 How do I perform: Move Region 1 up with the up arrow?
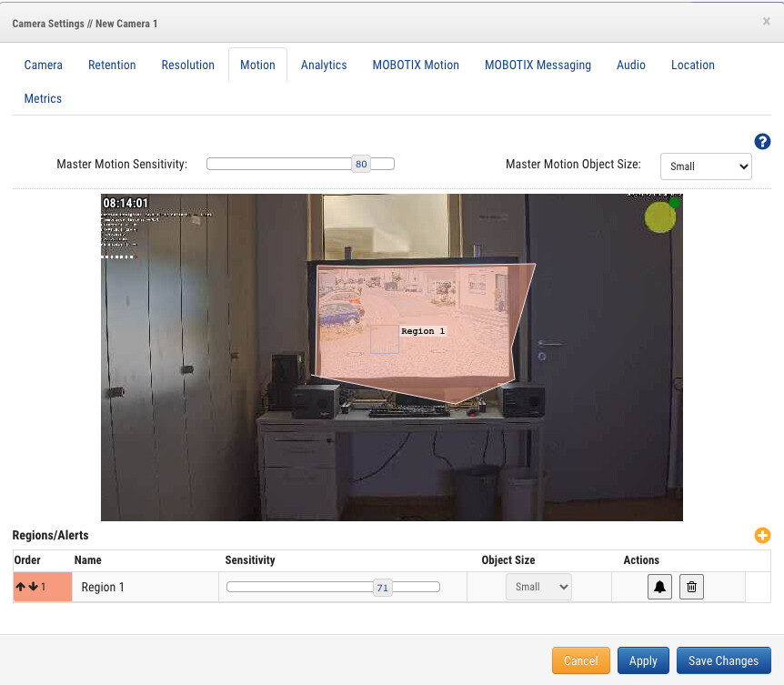pyautogui.click(x=21, y=588)
